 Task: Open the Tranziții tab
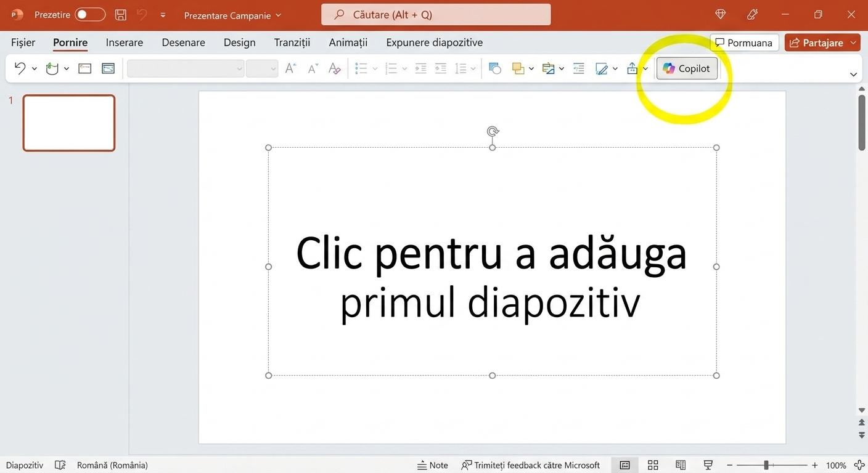click(292, 42)
